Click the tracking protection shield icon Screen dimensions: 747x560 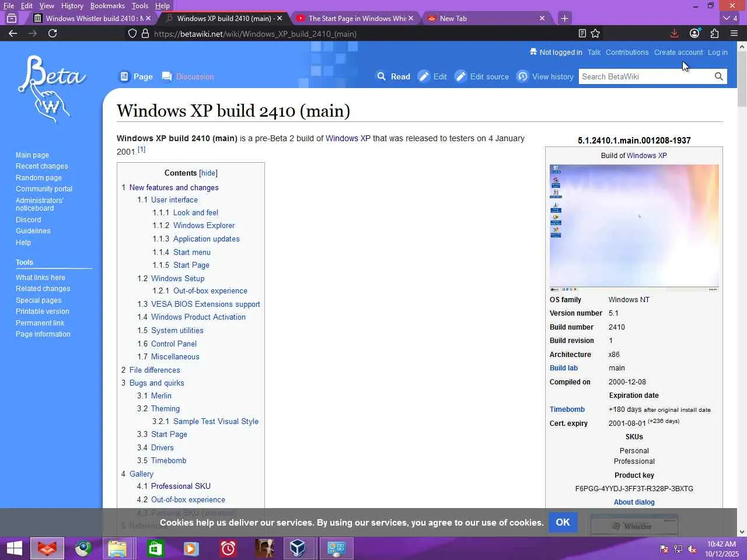pos(132,33)
